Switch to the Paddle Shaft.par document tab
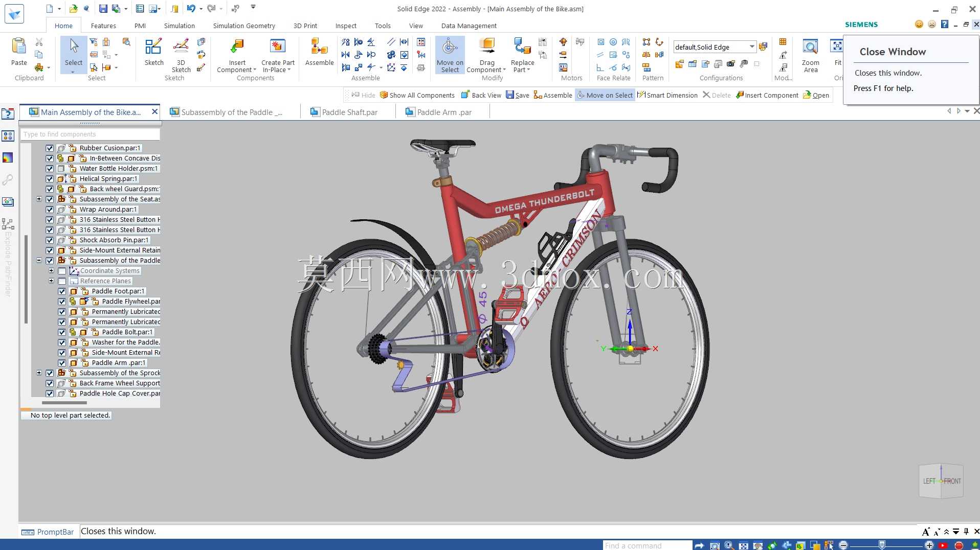980x550 pixels. pyautogui.click(x=348, y=112)
